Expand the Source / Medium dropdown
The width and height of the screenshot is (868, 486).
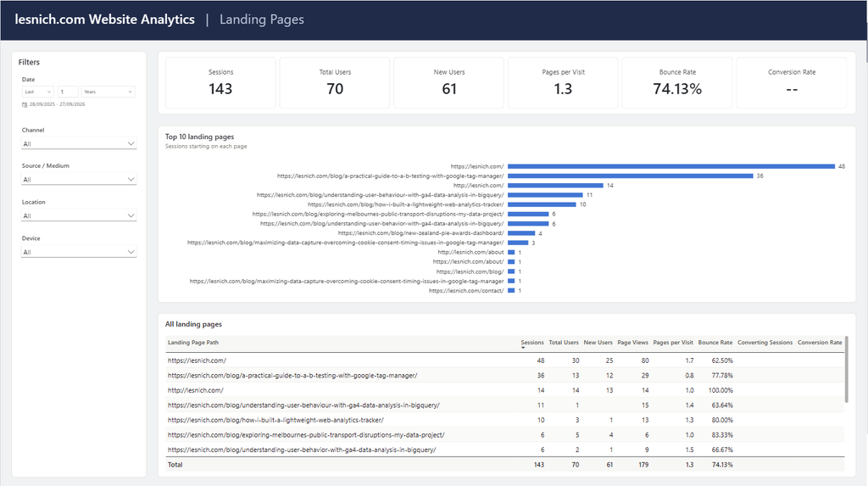(x=79, y=180)
